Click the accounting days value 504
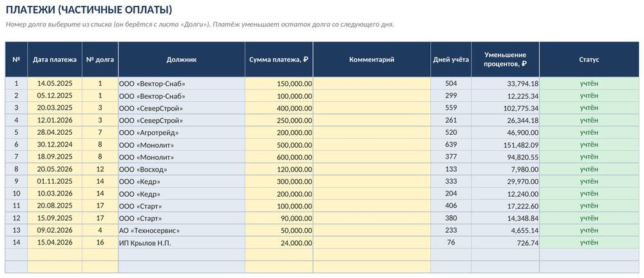The width and height of the screenshot is (644, 278). [451, 83]
